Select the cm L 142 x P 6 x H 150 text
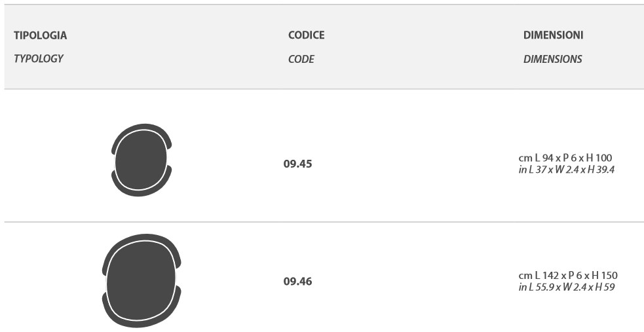 point(567,276)
